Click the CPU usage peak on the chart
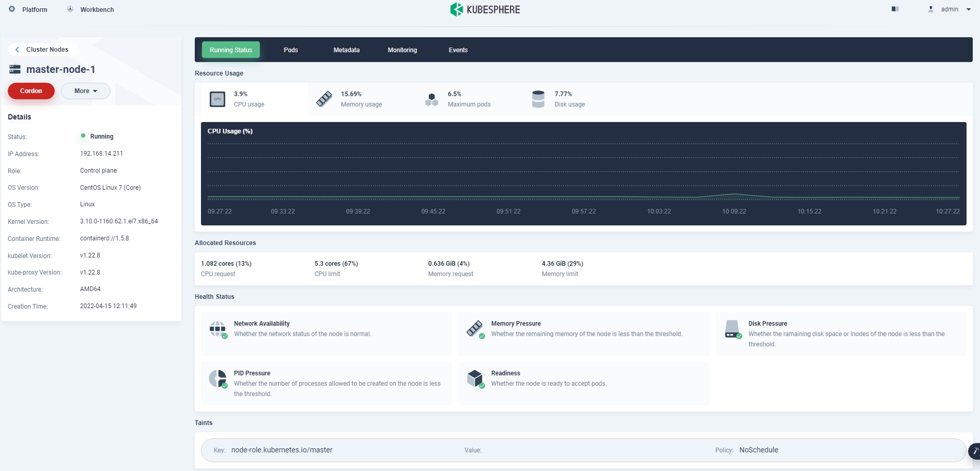The image size is (980, 471). [x=734, y=194]
